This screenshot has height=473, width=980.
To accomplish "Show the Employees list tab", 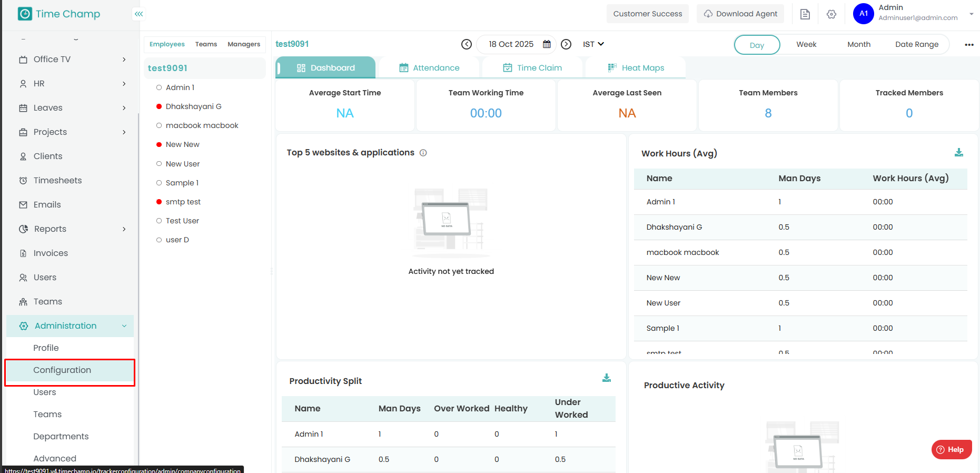I will click(x=167, y=44).
